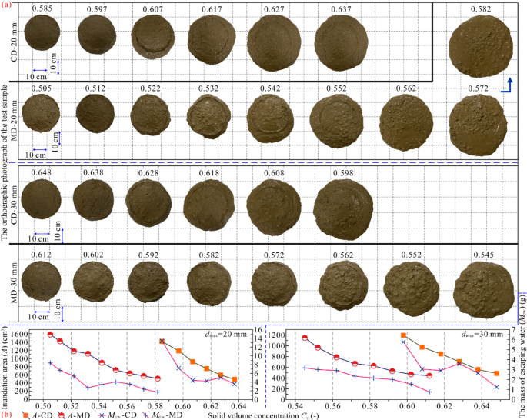This screenshot has height=420, width=527.
Task: Click the 'dmax=20 mm' chart annotation
Action: point(227,335)
